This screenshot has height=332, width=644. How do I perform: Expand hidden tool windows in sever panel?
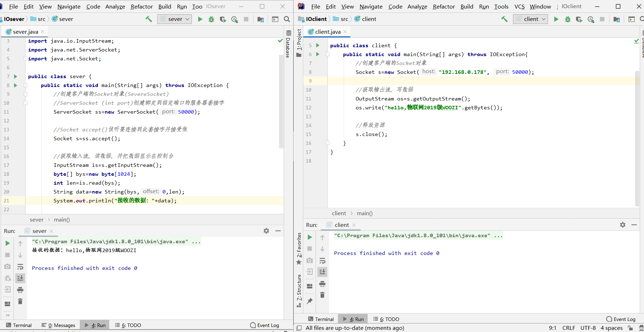7,315
